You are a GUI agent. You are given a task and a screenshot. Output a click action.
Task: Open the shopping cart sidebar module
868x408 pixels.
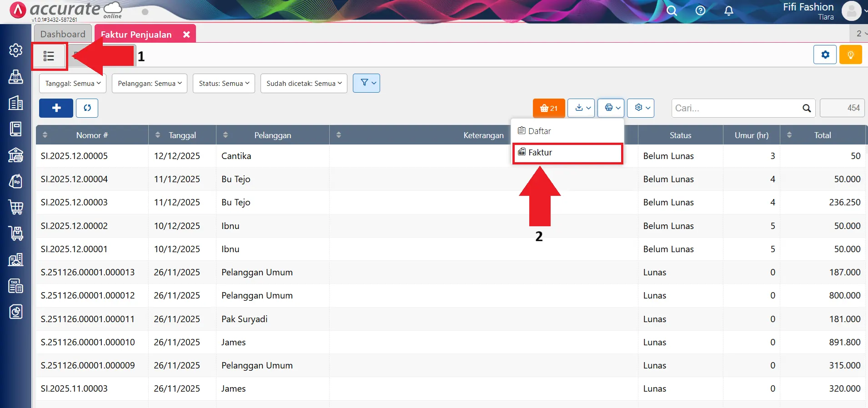[x=16, y=207]
